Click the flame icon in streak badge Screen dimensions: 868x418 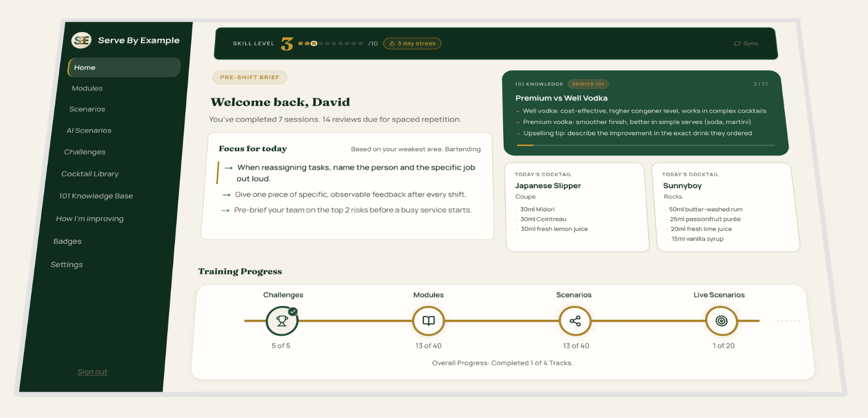(x=392, y=44)
